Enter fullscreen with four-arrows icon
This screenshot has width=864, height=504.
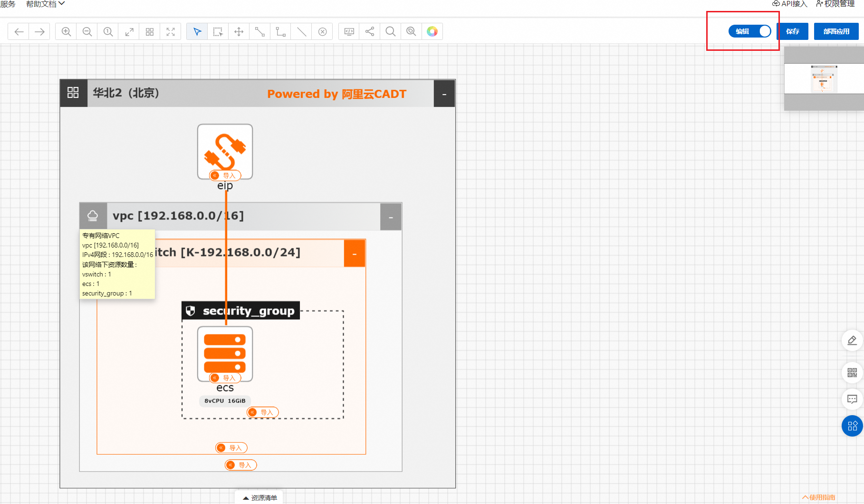[171, 32]
